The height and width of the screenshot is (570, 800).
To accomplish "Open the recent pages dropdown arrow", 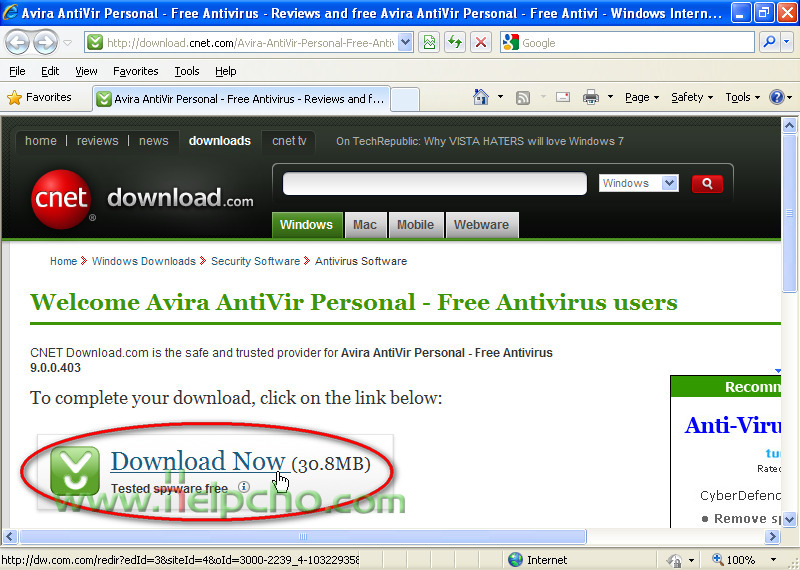I will (67, 43).
